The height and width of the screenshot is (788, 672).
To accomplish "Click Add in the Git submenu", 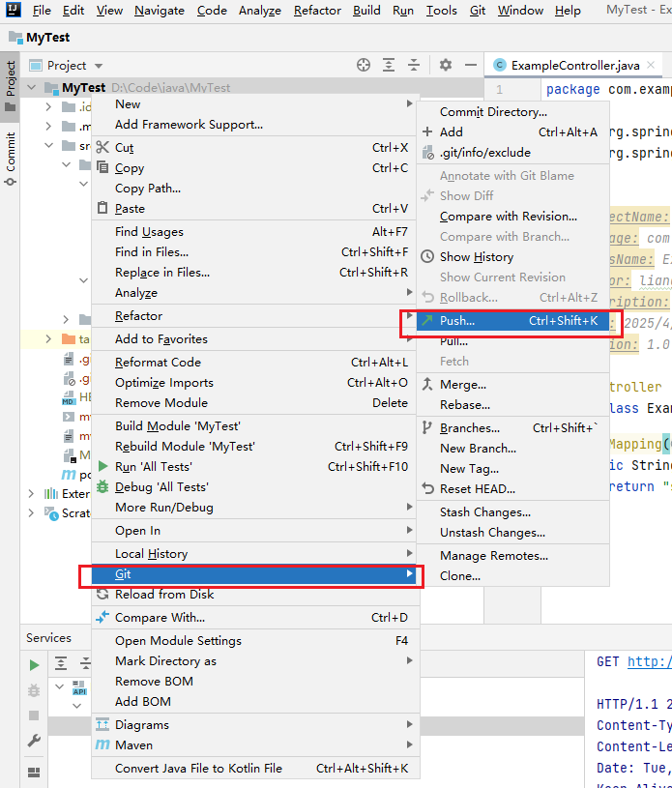I will 512,131.
